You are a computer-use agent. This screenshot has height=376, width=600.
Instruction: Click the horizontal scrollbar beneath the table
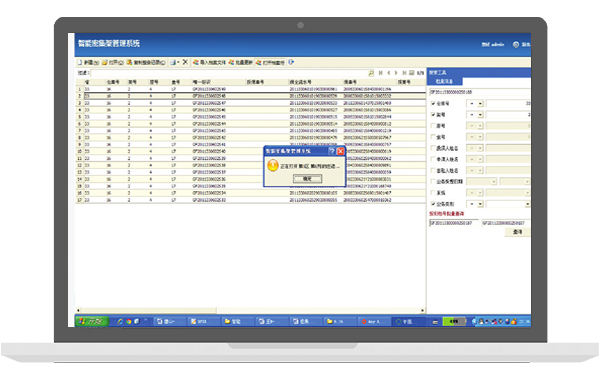click(250, 310)
